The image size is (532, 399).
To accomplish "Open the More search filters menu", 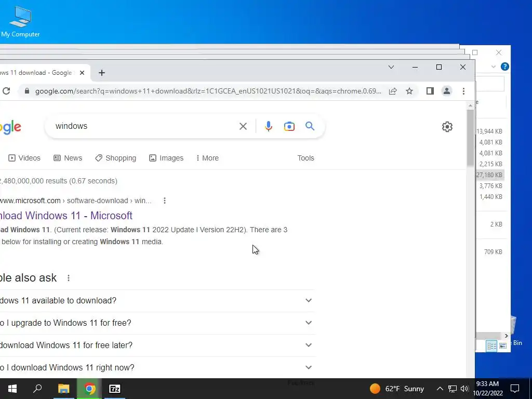I will 207,158.
